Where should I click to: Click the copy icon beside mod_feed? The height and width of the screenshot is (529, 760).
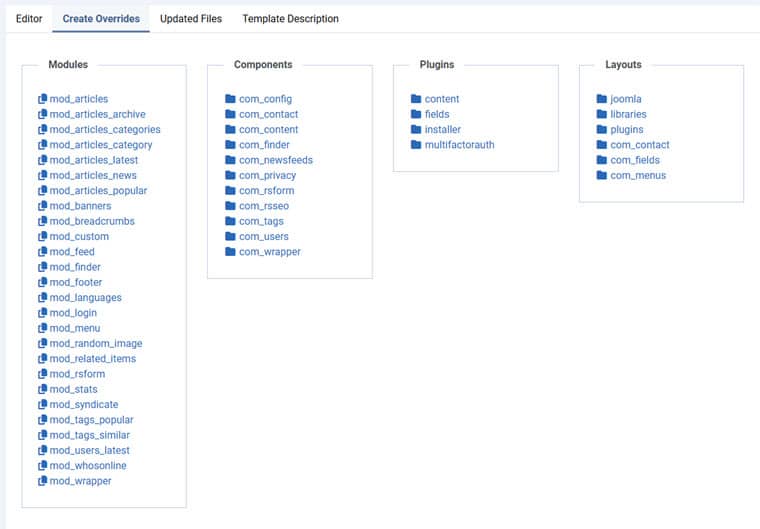tap(43, 251)
